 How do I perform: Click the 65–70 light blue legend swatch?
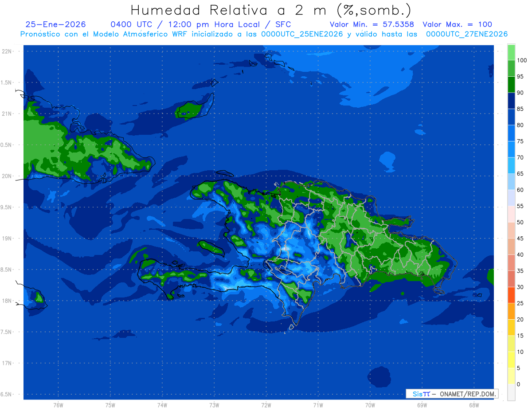coord(511,165)
